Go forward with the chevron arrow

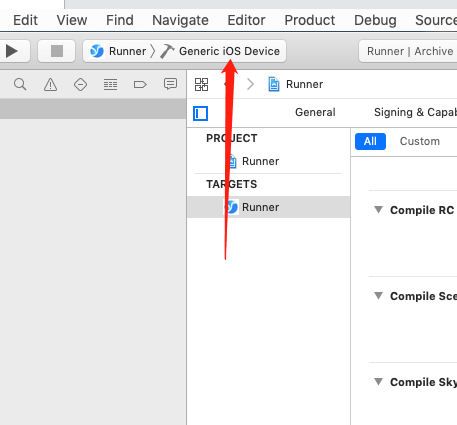(x=250, y=84)
